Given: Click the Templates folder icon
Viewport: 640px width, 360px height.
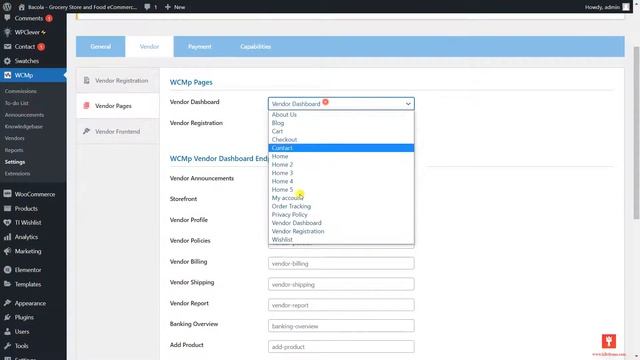Looking at the screenshot, I should 7,284.
